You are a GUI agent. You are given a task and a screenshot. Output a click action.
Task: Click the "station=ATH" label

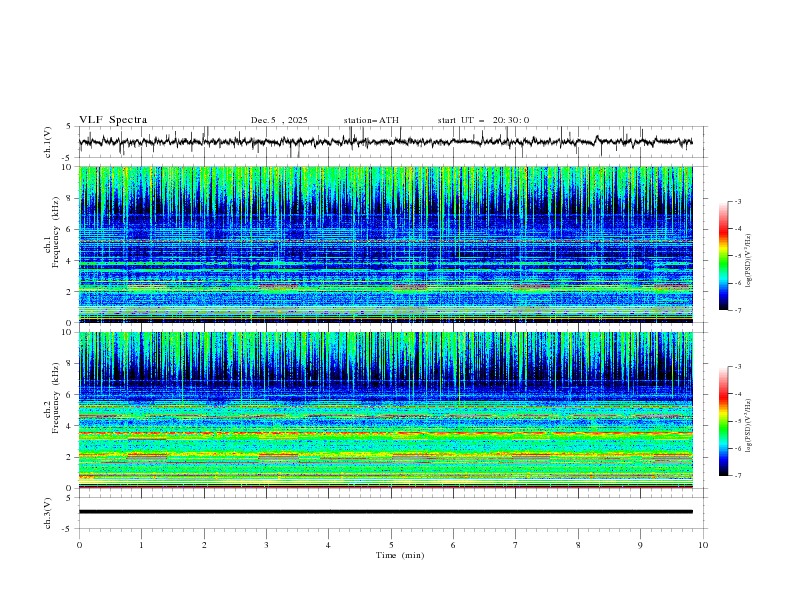point(371,120)
